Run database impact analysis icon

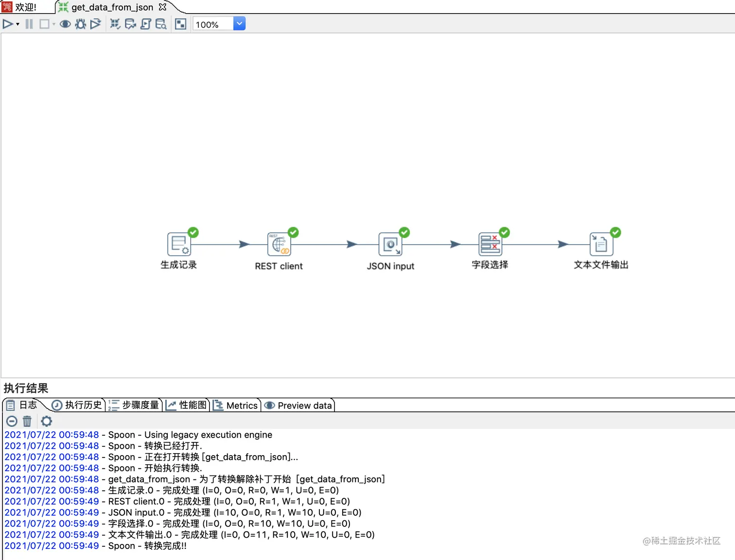pyautogui.click(x=130, y=24)
